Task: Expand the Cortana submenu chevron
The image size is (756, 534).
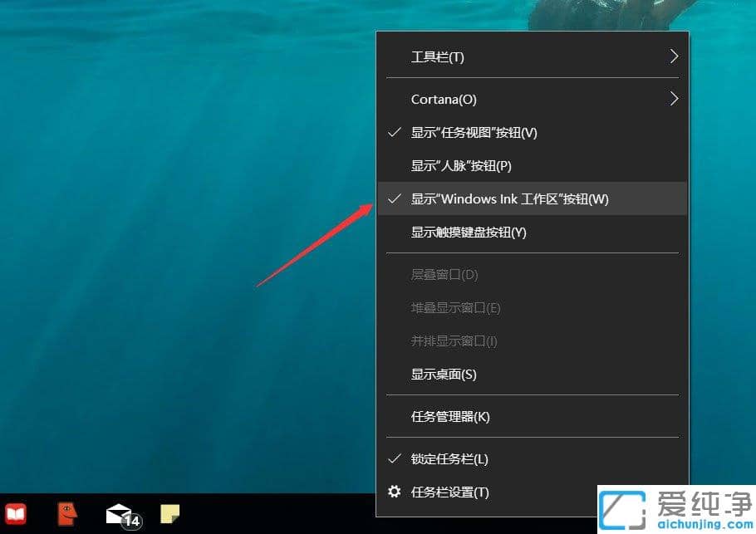Action: pyautogui.click(x=675, y=98)
